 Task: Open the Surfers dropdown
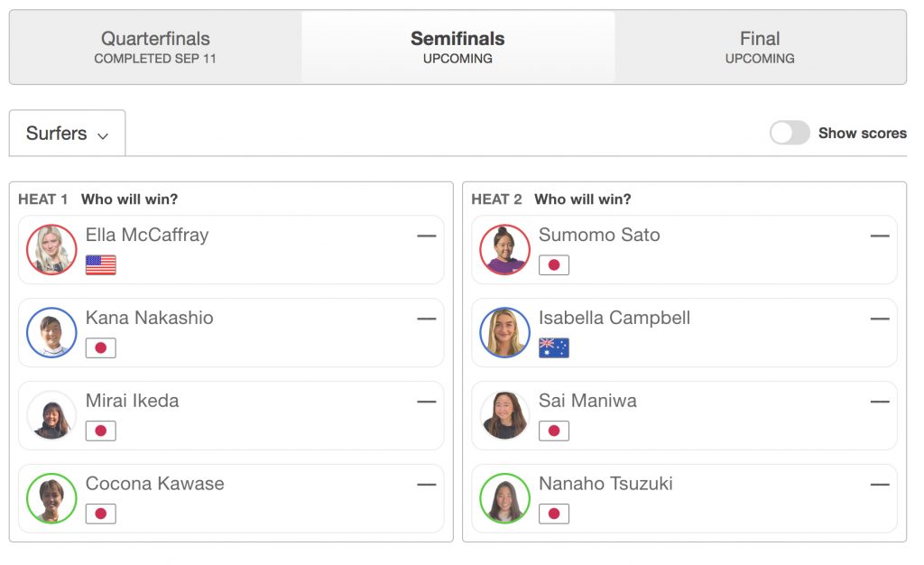tap(67, 134)
